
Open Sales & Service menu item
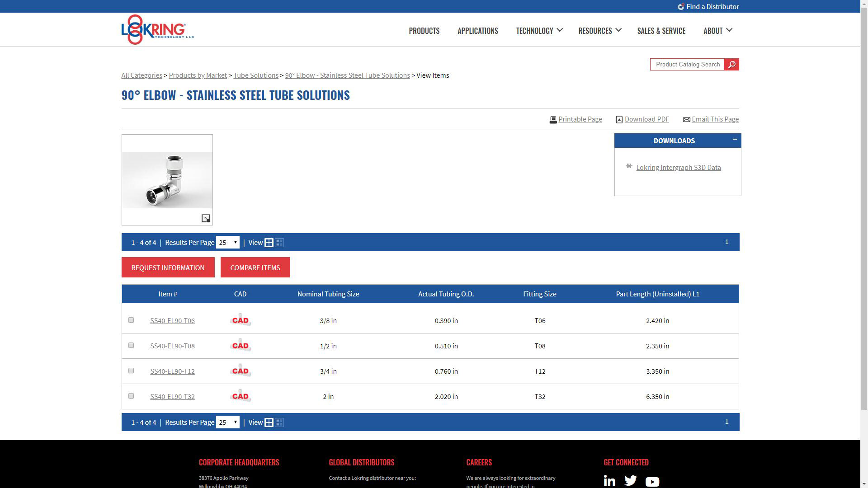tap(661, 31)
